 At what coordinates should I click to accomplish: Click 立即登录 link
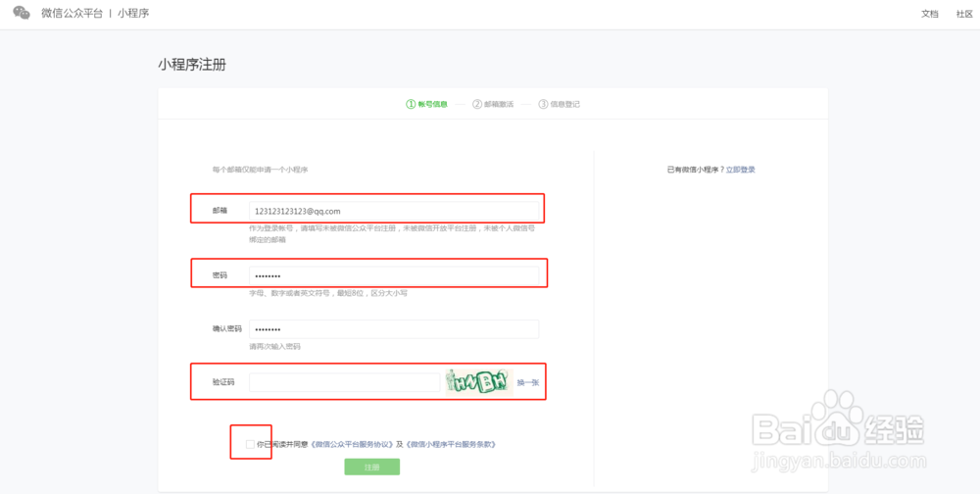[x=741, y=170]
